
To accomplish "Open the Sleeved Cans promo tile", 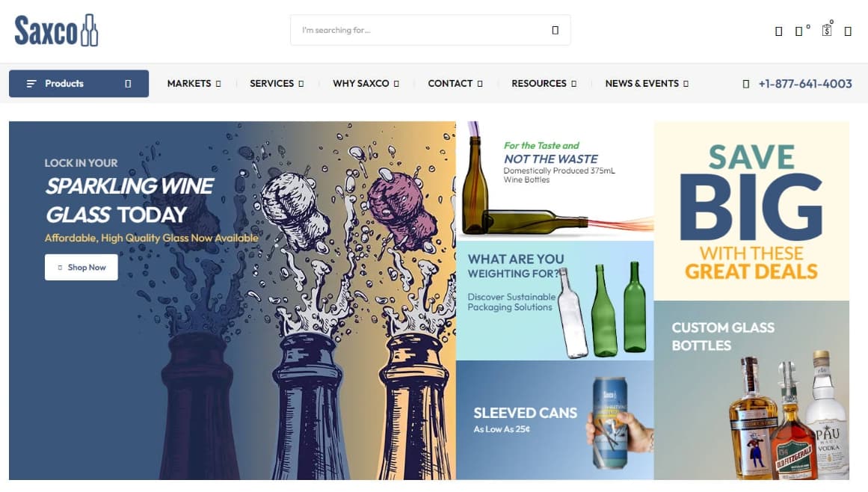I will pyautogui.click(x=555, y=420).
